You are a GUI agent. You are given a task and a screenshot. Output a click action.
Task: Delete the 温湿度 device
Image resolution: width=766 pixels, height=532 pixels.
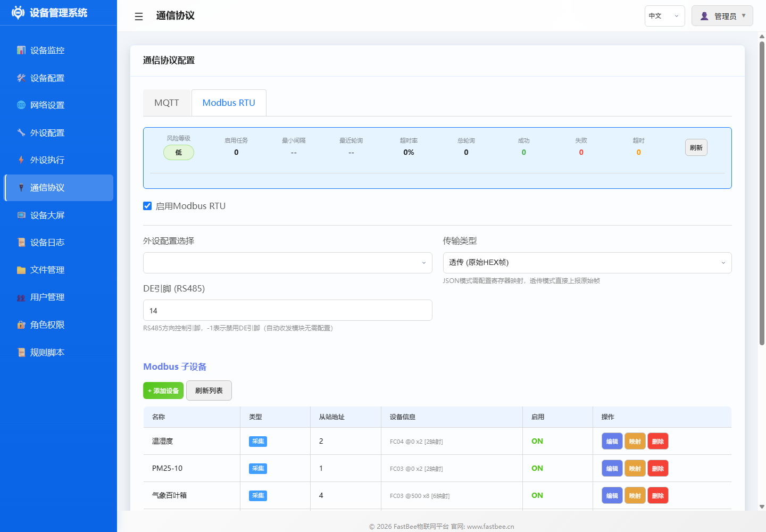click(x=658, y=441)
